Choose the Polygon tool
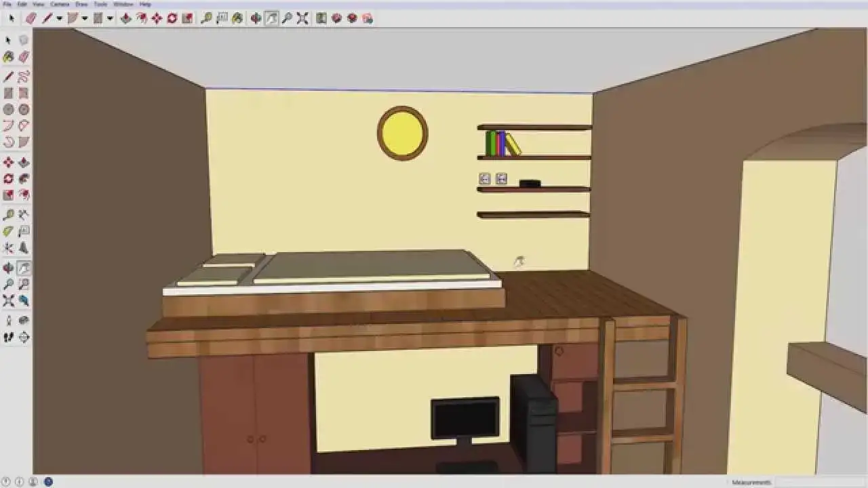 (x=24, y=109)
